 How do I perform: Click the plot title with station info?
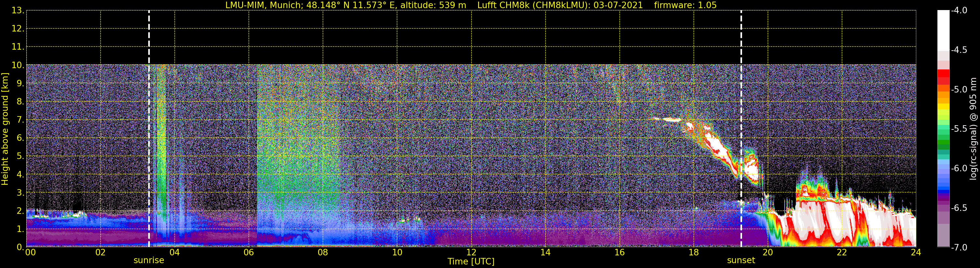(471, 5)
